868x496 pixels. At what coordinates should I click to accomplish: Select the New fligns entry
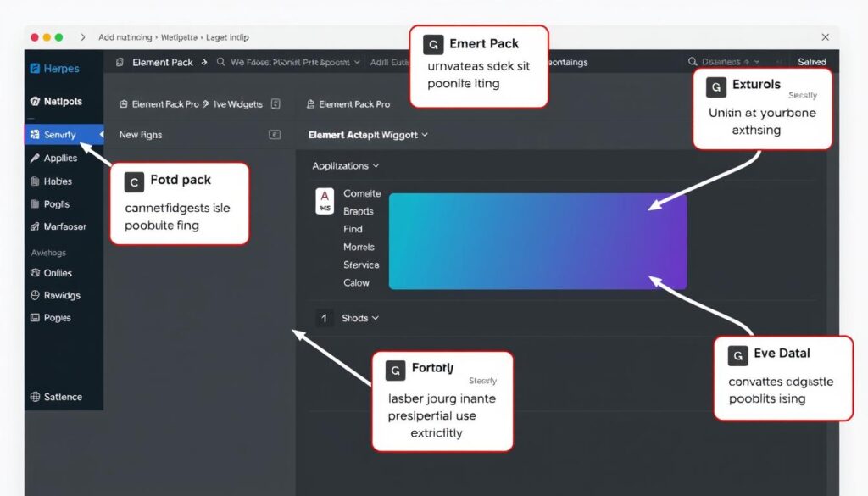141,135
